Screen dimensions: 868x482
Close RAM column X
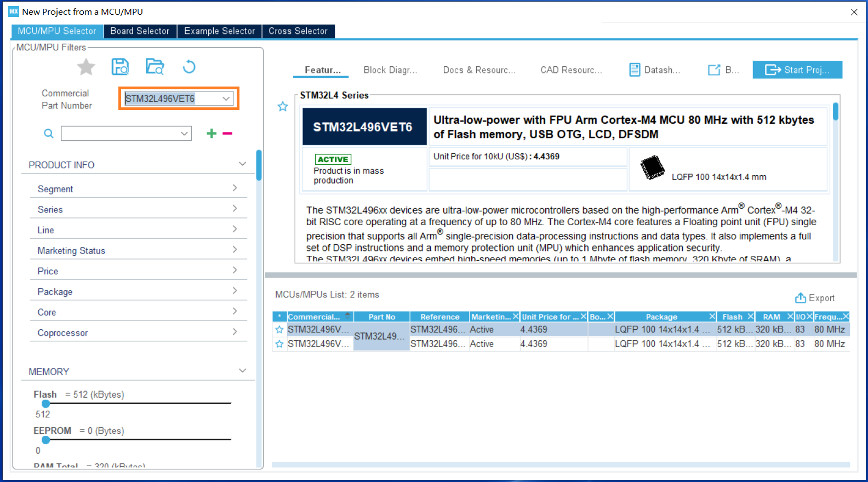[790, 317]
